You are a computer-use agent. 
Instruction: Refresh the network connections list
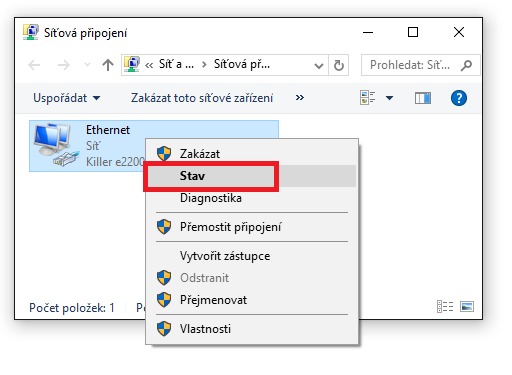pyautogui.click(x=339, y=65)
